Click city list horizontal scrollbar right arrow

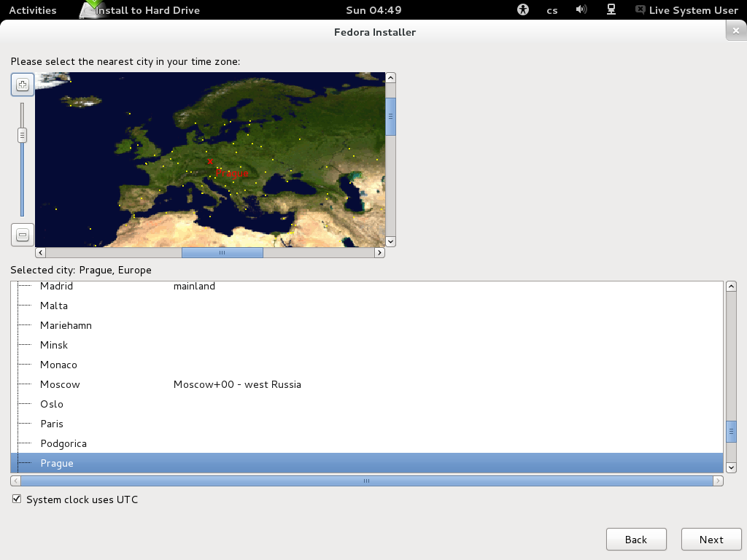[x=718, y=481]
